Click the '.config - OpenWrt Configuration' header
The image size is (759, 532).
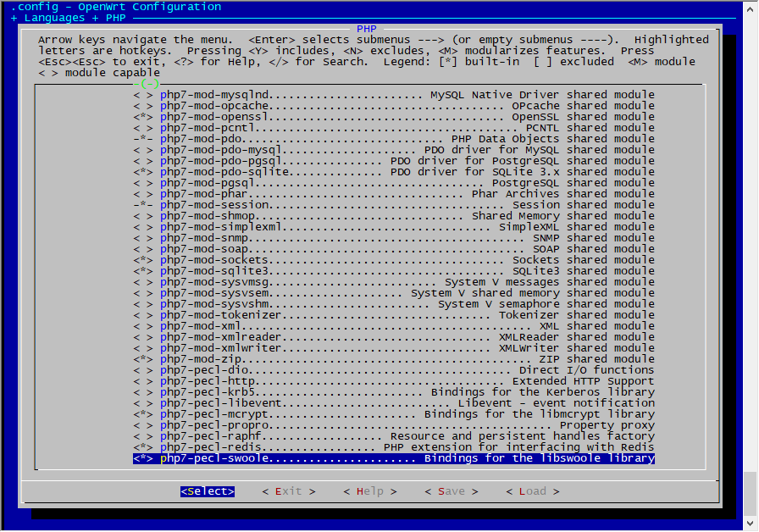pos(116,7)
